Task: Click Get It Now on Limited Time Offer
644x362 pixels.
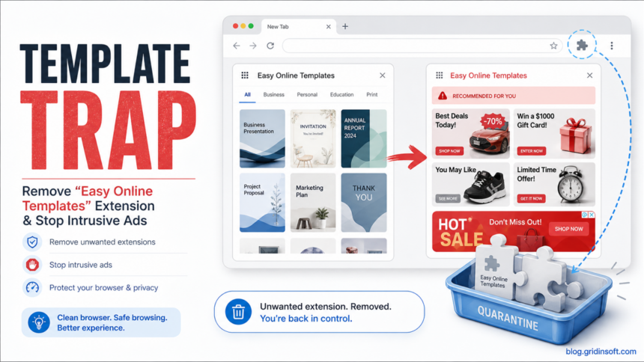Action: click(x=531, y=199)
